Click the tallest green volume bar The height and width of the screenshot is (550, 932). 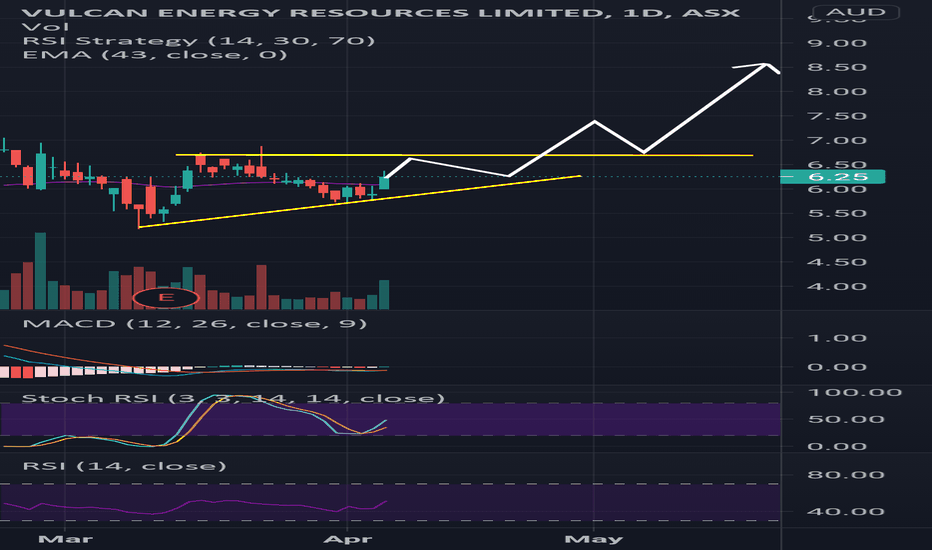[x=40, y=271]
